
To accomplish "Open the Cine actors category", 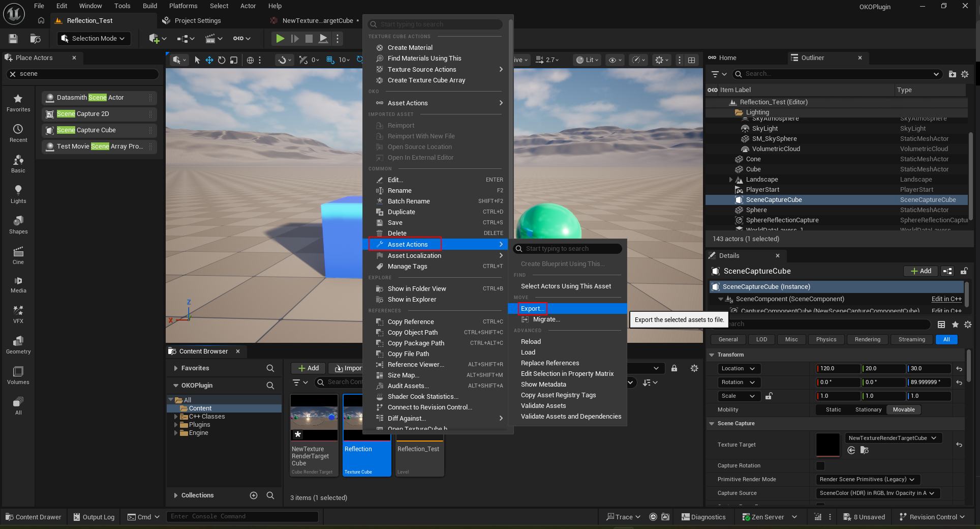I will [x=18, y=255].
